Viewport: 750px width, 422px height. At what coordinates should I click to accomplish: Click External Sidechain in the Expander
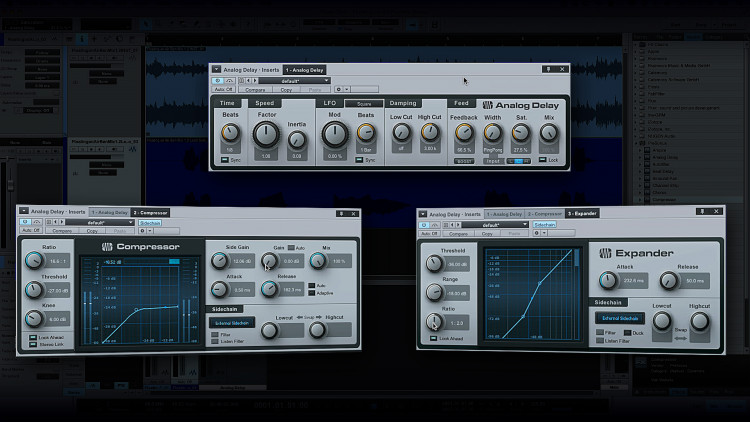click(x=620, y=318)
